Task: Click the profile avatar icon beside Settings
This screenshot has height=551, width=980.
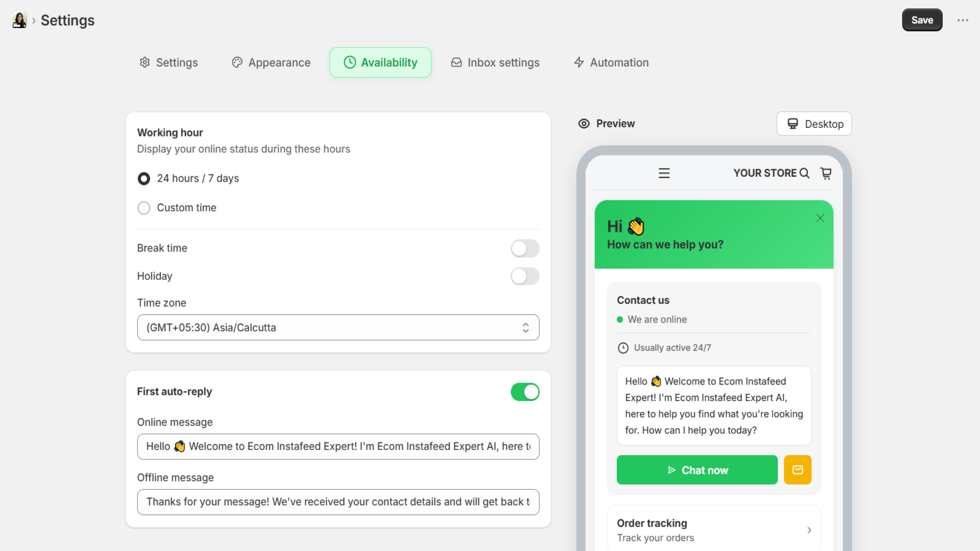Action: (20, 20)
